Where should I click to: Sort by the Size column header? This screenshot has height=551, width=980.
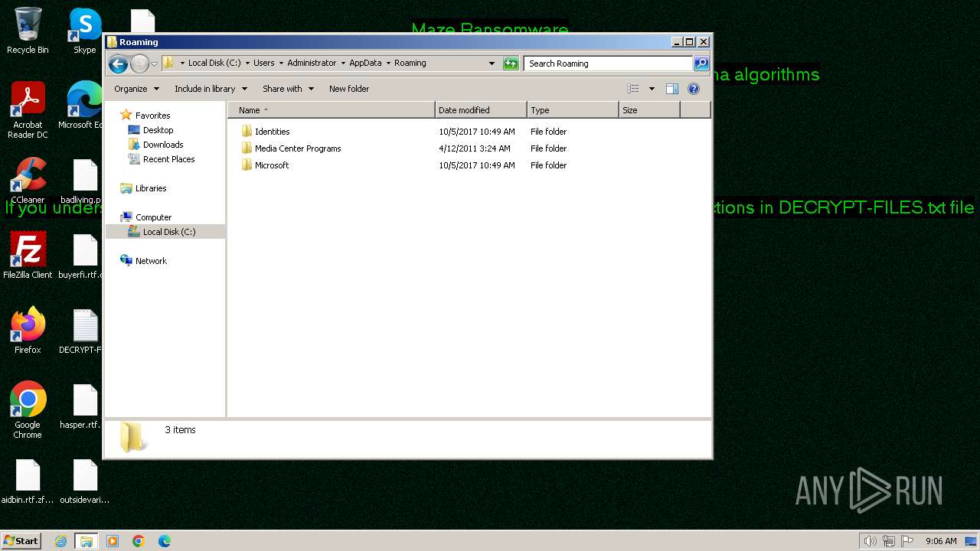(x=649, y=110)
